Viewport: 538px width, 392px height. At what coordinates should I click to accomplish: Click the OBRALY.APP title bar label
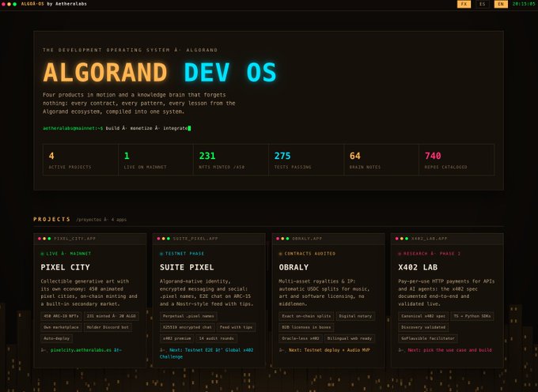(307, 239)
